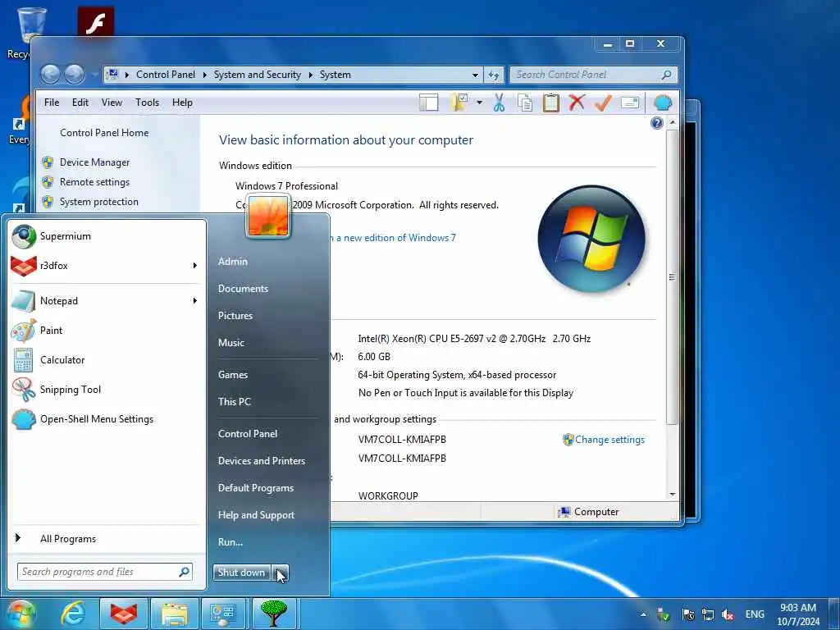Image resolution: width=840 pixels, height=630 pixels.
Task: Open Pictures from the Start menu
Action: (235, 316)
